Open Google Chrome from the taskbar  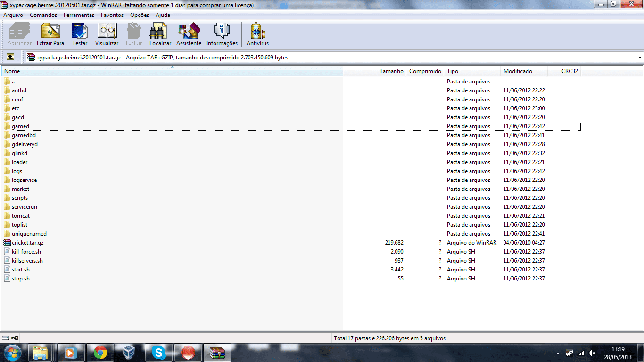100,353
